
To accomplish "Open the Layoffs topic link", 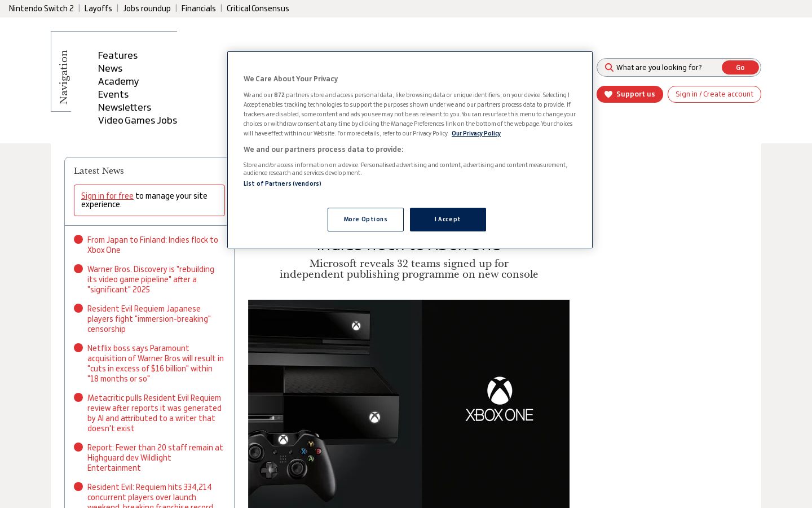I will pos(98,8).
